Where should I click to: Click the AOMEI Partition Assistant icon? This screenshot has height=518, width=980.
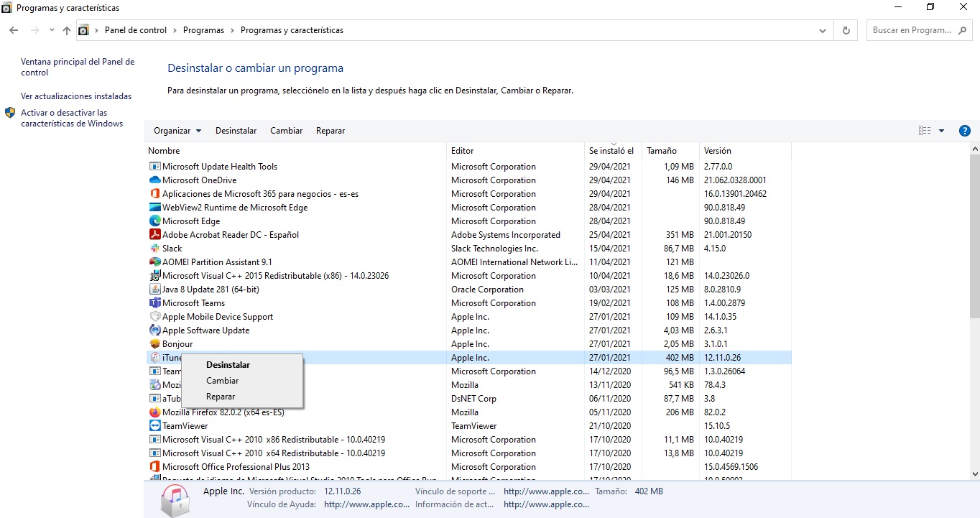(154, 262)
